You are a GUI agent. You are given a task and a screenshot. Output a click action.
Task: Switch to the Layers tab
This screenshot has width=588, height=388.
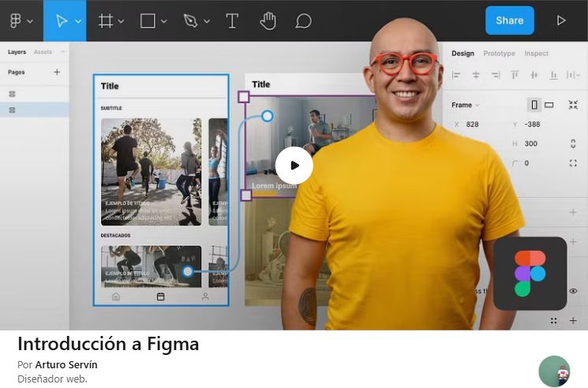17,52
